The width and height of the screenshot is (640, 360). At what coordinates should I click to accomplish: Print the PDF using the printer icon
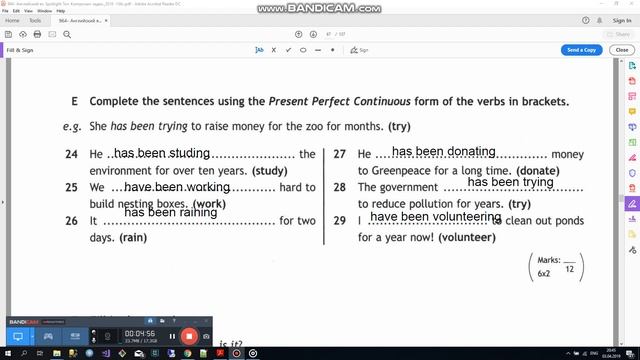(x=37, y=34)
